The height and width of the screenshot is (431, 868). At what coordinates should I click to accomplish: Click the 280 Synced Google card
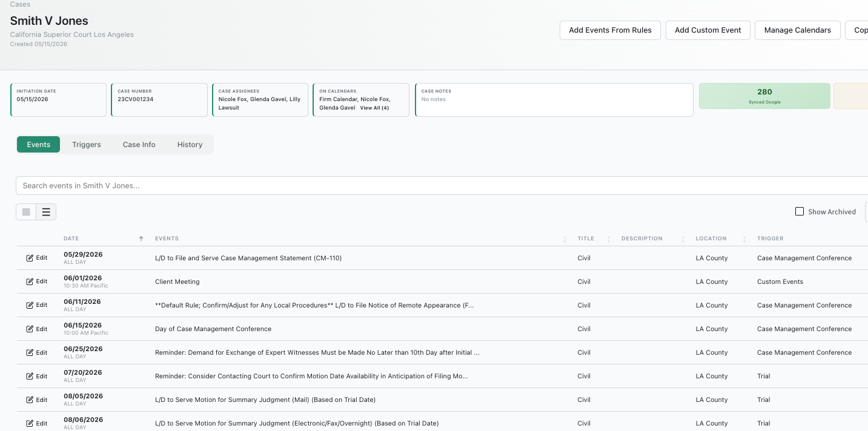coord(764,96)
